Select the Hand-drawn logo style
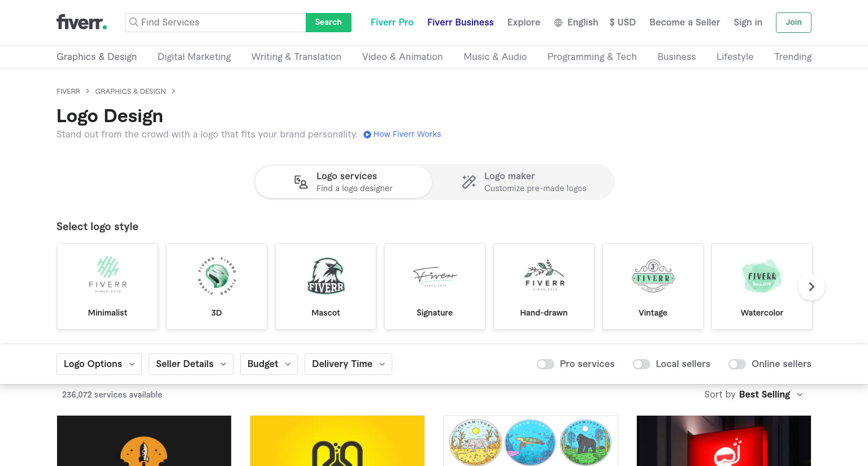The image size is (868, 466). (544, 286)
